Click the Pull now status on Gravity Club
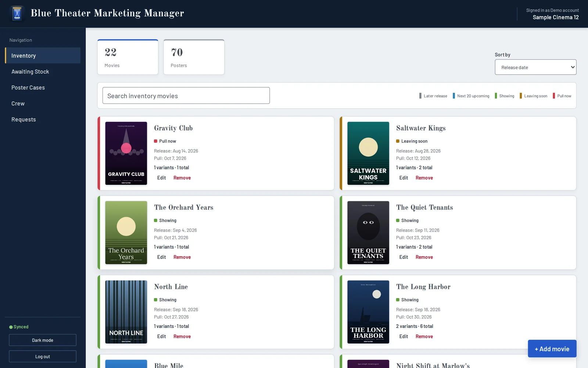This screenshot has height=368, width=588. tap(165, 141)
